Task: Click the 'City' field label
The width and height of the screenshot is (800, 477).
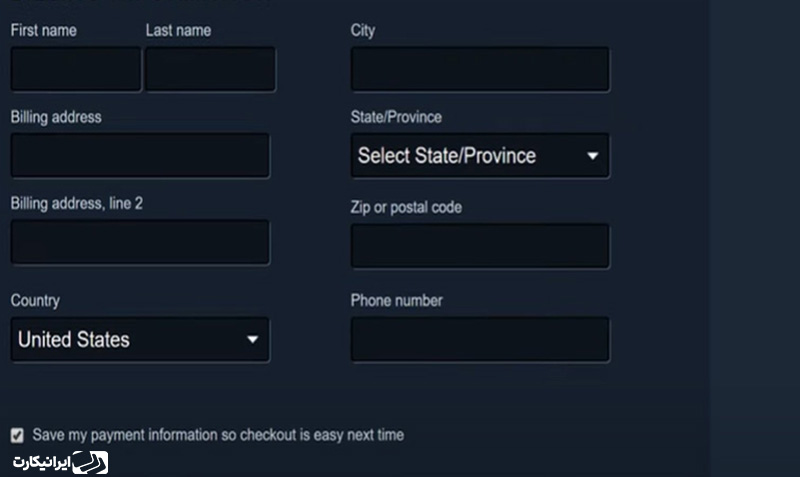Action: [x=363, y=31]
